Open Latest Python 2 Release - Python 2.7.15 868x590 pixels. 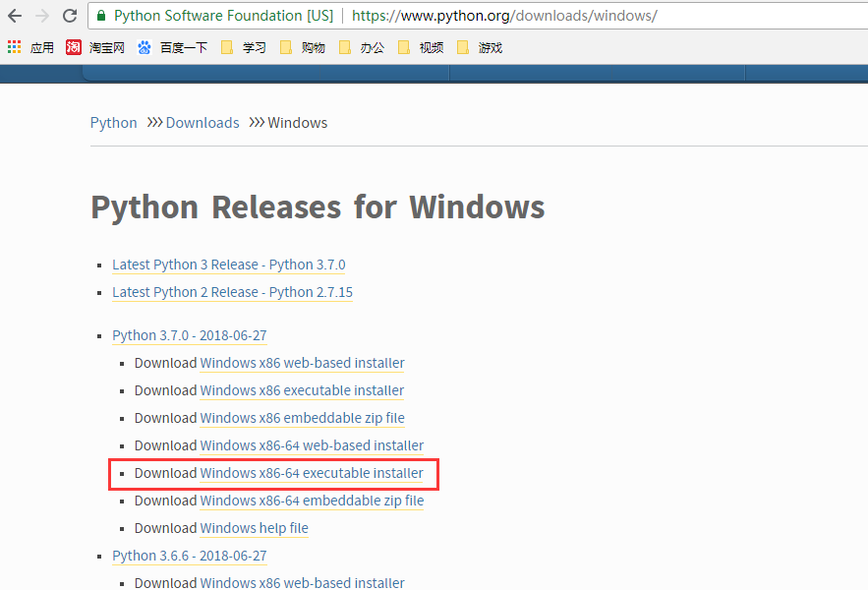tap(233, 292)
